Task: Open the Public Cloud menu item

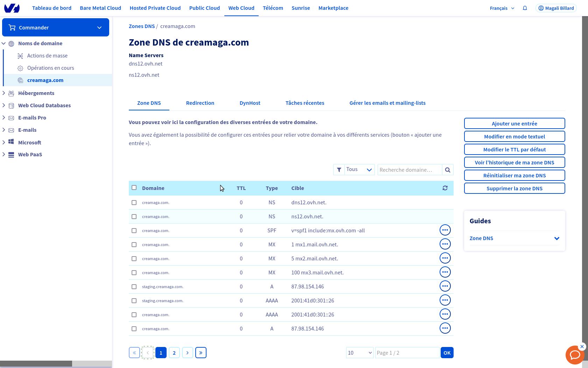Action: [x=204, y=8]
